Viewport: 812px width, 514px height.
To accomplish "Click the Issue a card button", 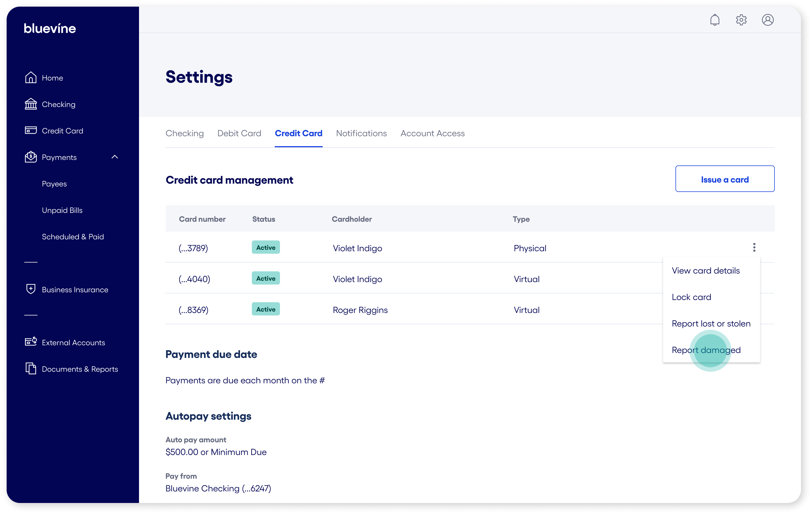I will pos(725,179).
